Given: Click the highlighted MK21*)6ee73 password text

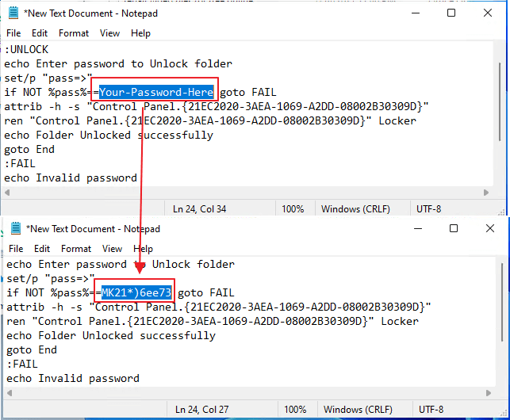Looking at the screenshot, I should [x=136, y=292].
